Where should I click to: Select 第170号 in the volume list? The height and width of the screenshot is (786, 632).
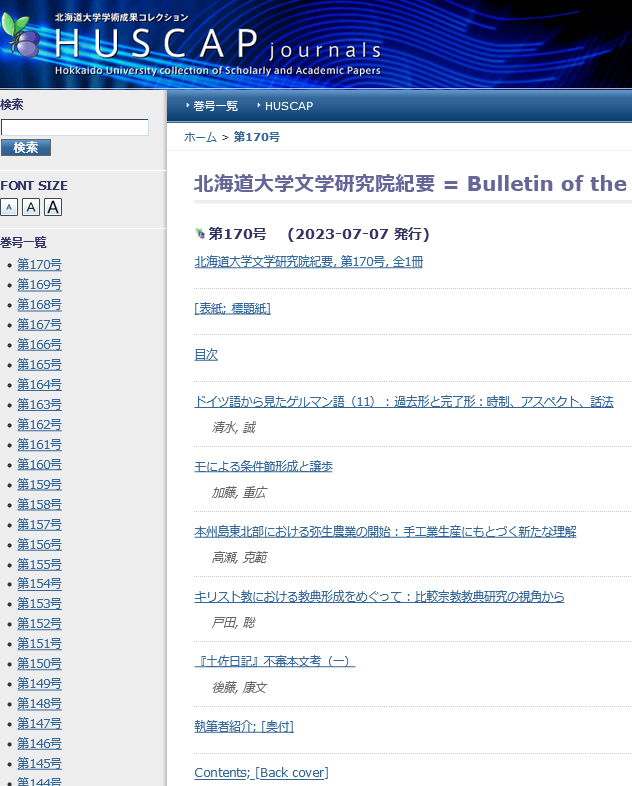(x=40, y=264)
